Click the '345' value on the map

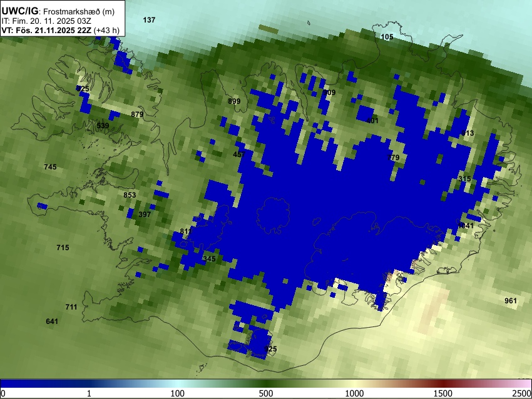(209, 259)
